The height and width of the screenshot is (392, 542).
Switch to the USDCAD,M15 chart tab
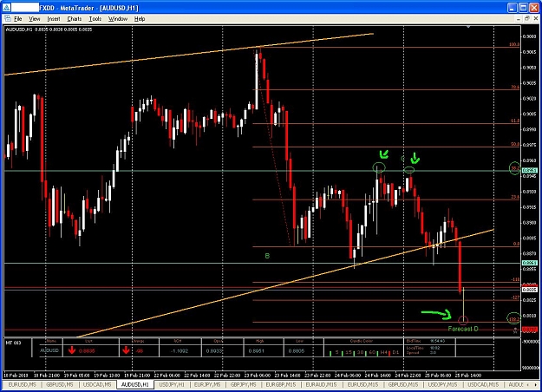coord(483,384)
